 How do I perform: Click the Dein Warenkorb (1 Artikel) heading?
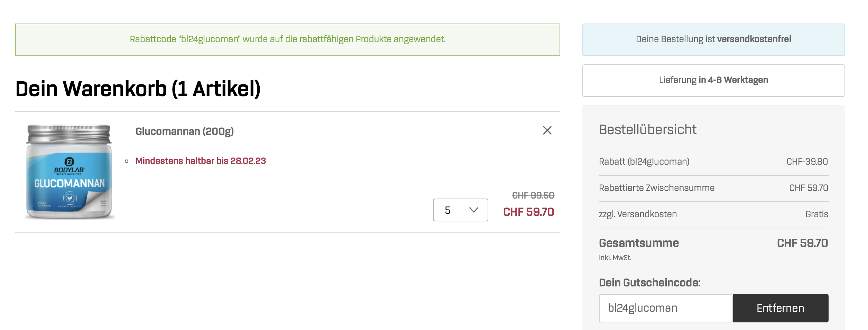click(138, 89)
